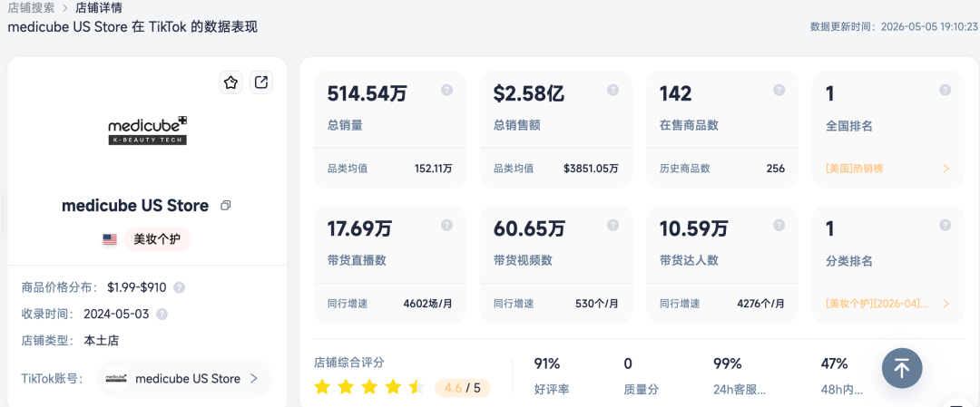Open the medicube US Store TikTok account chevron
980x407 pixels.
coord(254,378)
